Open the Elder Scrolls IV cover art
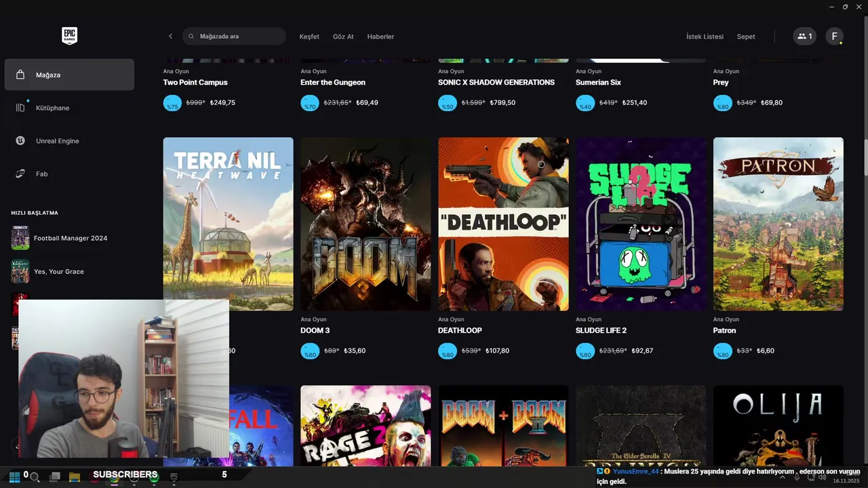868x488 pixels. (x=641, y=426)
